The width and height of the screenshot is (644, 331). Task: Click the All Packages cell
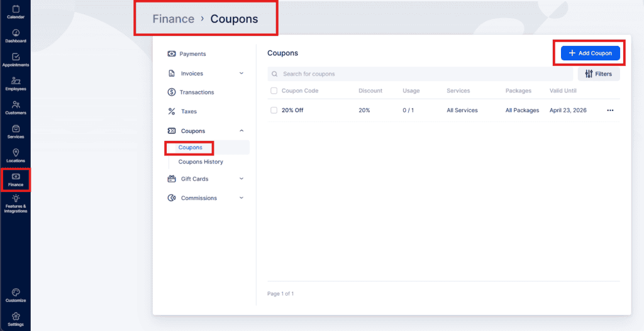(522, 110)
